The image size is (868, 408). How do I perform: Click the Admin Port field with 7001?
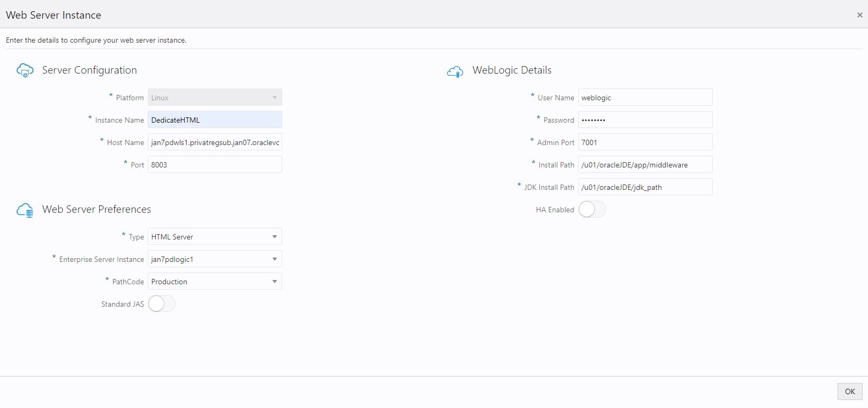click(x=646, y=142)
